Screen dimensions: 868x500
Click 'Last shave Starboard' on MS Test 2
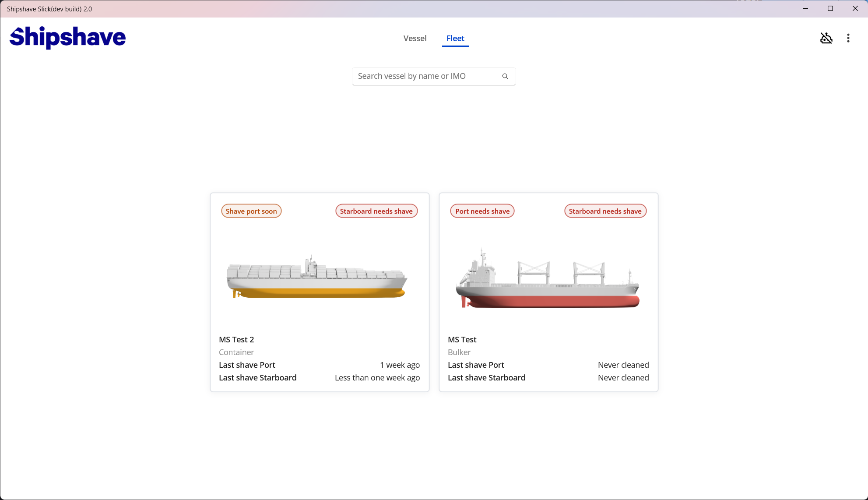257,377
